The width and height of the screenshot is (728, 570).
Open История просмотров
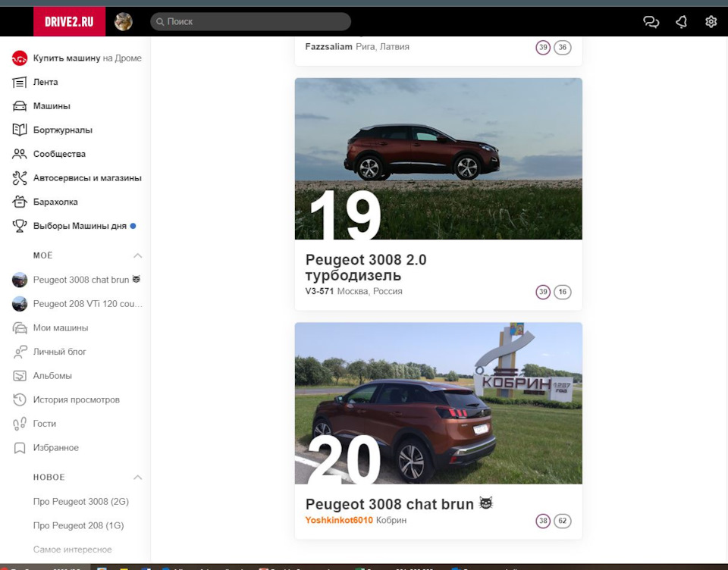point(76,399)
